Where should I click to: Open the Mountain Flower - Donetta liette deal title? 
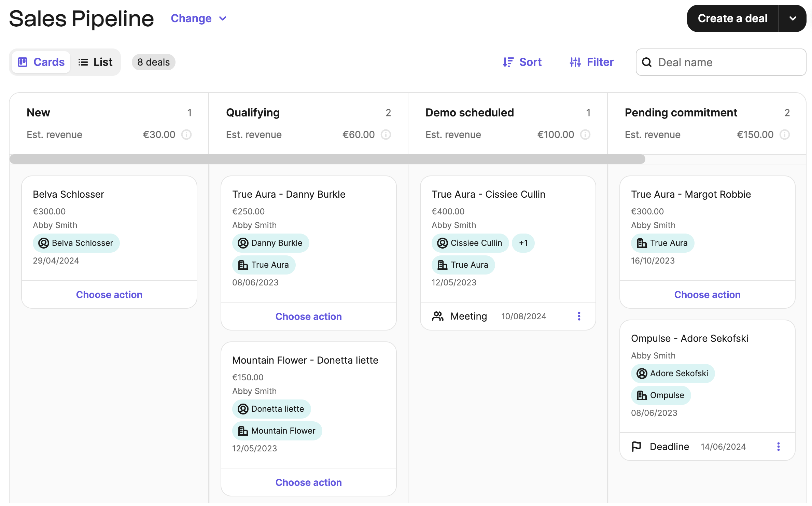[x=305, y=360]
